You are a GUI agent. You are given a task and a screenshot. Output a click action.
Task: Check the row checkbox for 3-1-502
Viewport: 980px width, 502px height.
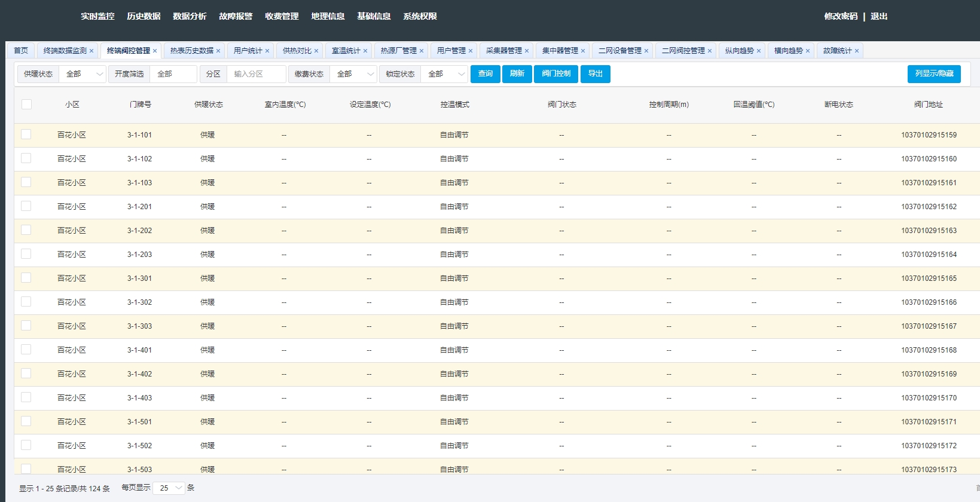(26, 445)
